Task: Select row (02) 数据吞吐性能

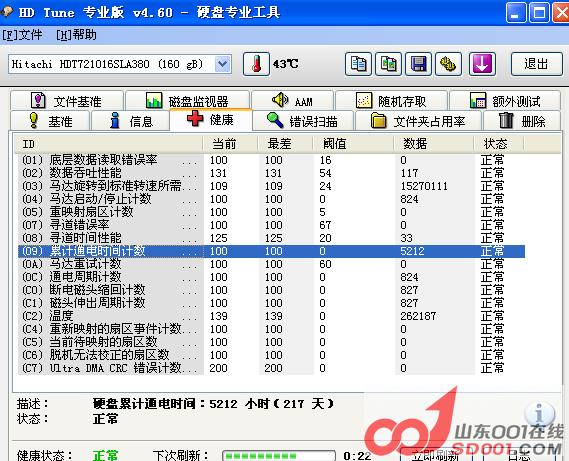Action: [x=271, y=173]
